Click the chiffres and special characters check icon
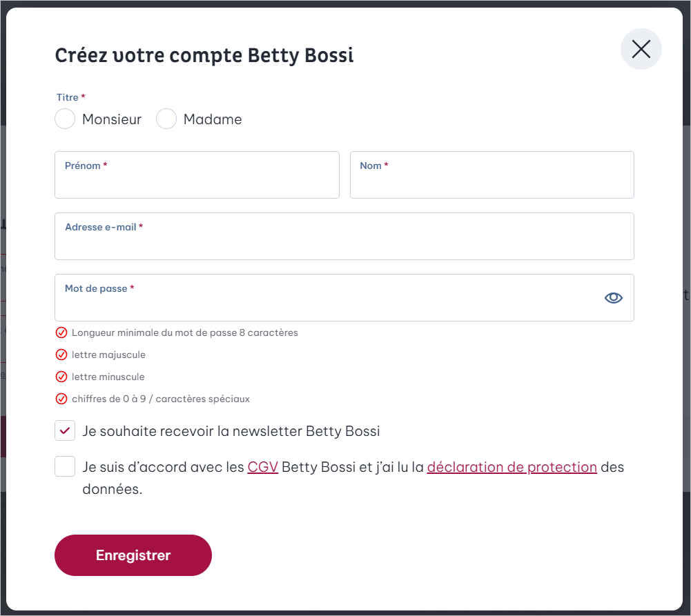Screen dimensions: 691x616 pyautogui.click(x=61, y=399)
